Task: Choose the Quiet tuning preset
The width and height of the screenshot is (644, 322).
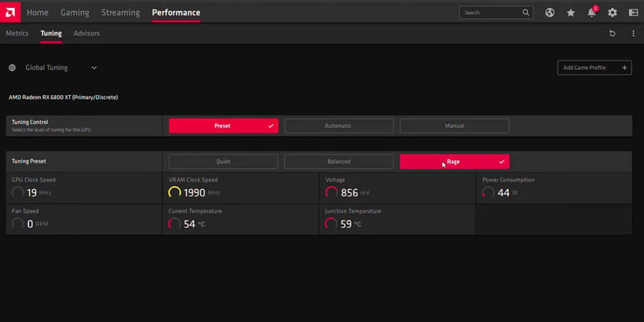Action: coord(223,162)
